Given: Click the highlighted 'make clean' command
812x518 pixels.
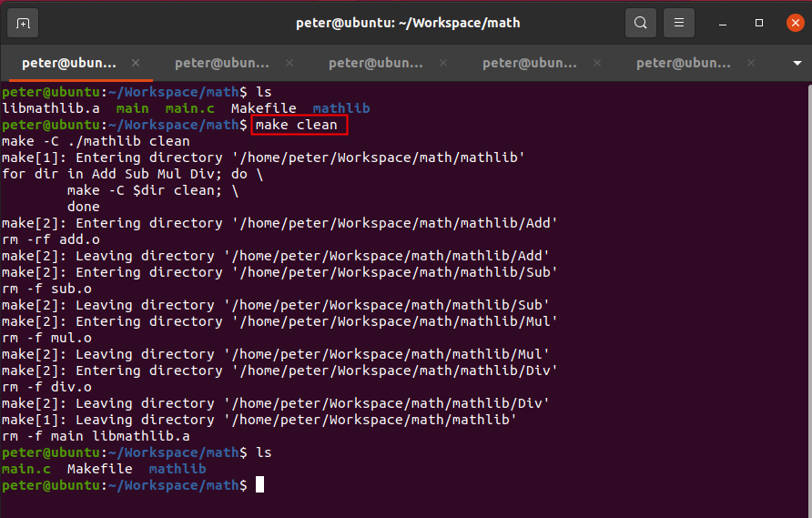Looking at the screenshot, I should (x=298, y=125).
